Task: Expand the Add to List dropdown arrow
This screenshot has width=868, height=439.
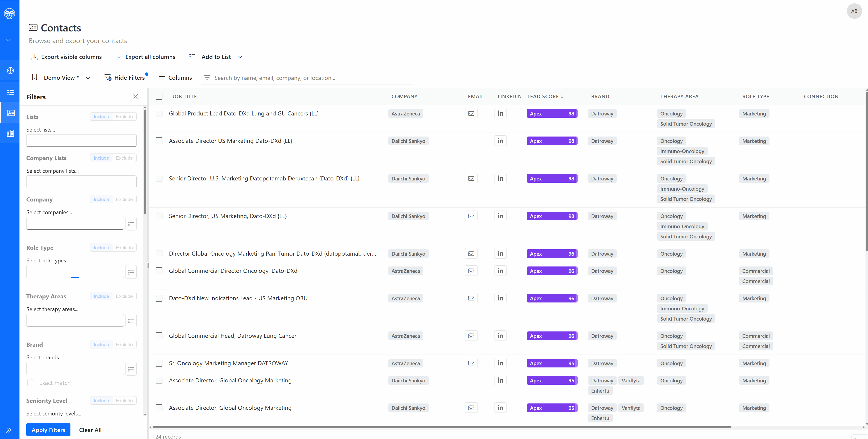Action: click(240, 57)
